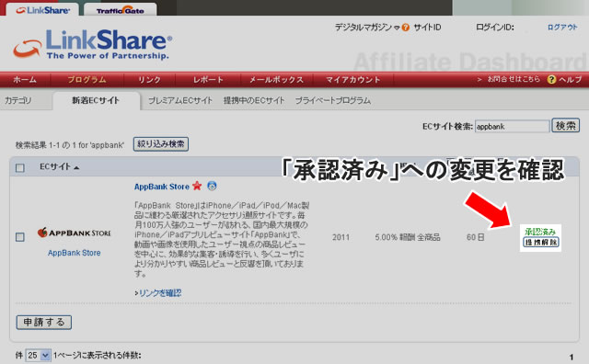Open the リンクを確認 link
Viewport: 589px width, 364px height.
[x=157, y=293]
